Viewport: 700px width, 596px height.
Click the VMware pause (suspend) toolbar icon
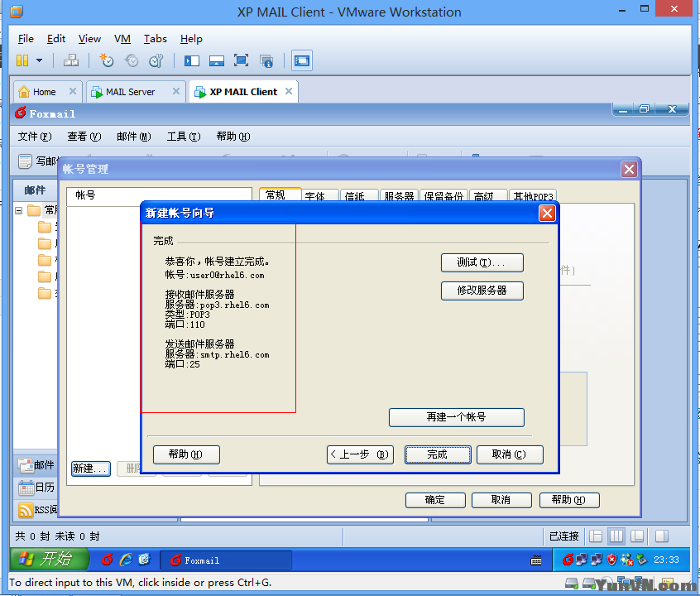click(x=22, y=60)
